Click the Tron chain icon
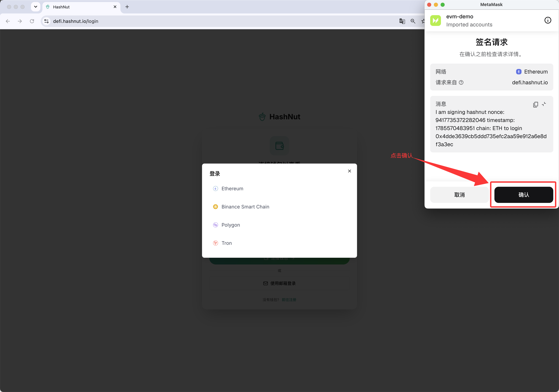559x392 pixels. click(x=215, y=243)
